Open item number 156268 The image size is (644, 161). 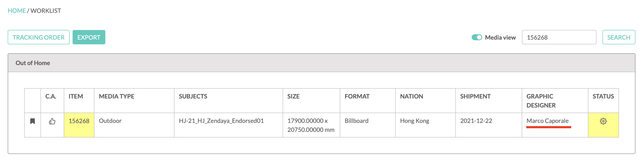pos(79,121)
